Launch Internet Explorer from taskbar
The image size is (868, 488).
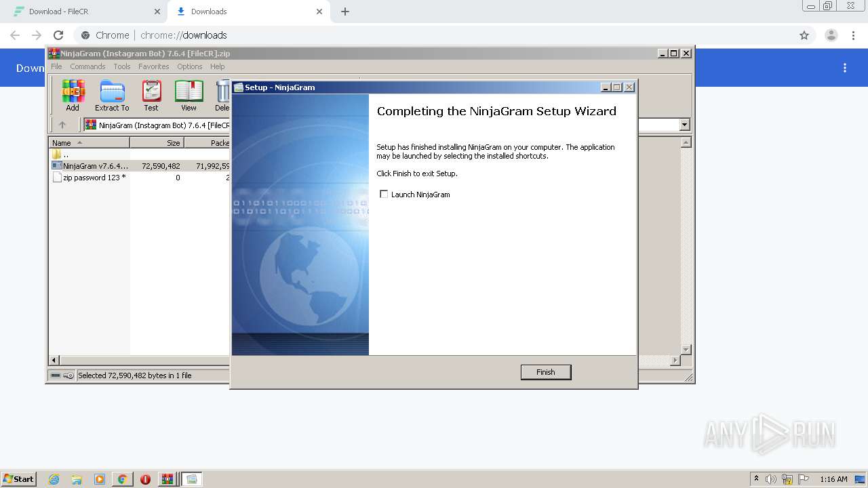click(54, 479)
